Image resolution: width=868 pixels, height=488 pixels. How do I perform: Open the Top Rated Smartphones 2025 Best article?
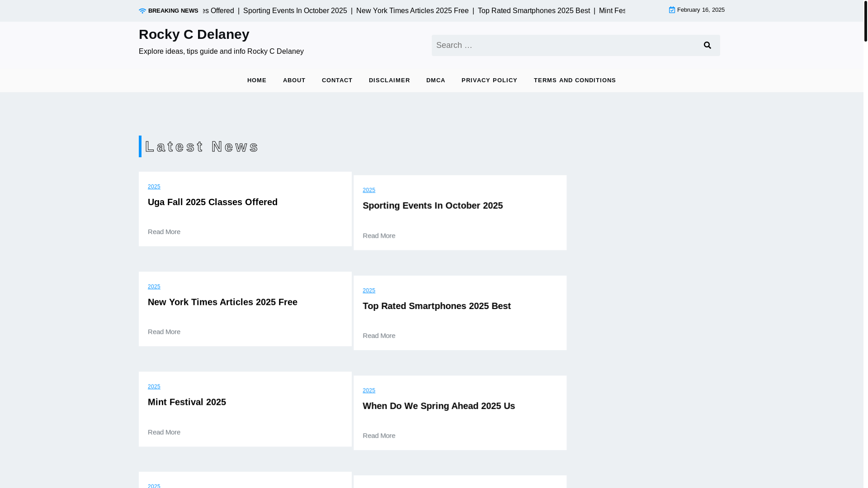[437, 306]
